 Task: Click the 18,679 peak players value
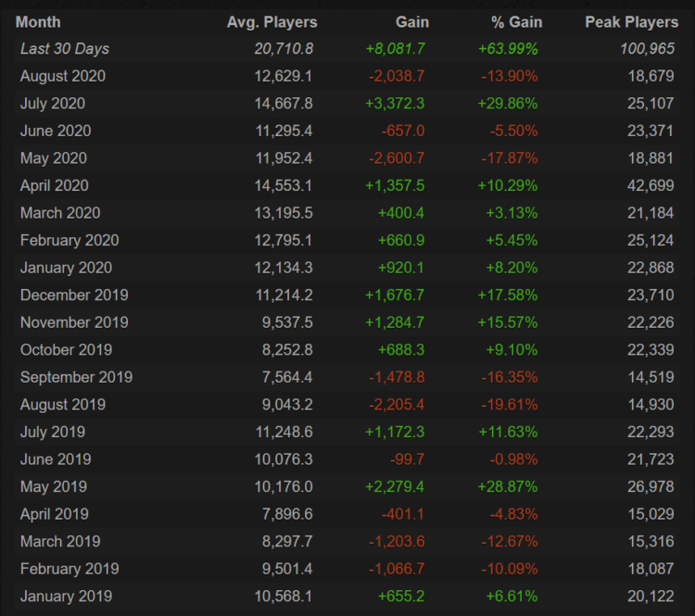pyautogui.click(x=651, y=76)
